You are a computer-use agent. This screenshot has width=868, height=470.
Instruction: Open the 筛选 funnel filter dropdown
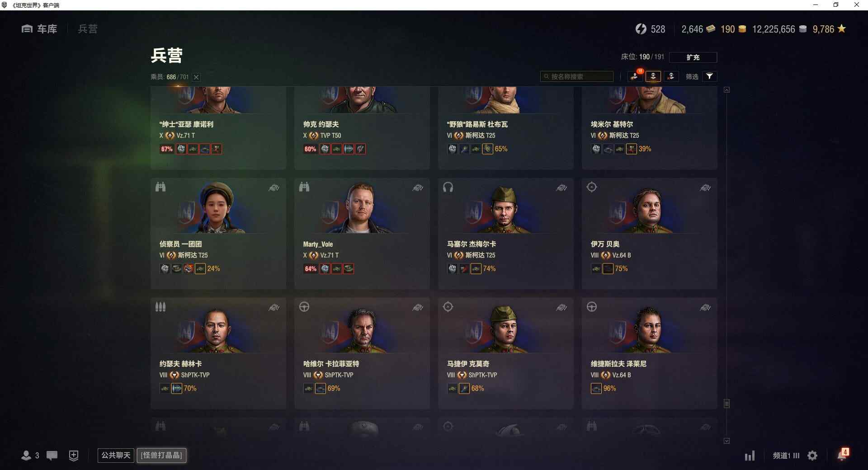pos(709,76)
